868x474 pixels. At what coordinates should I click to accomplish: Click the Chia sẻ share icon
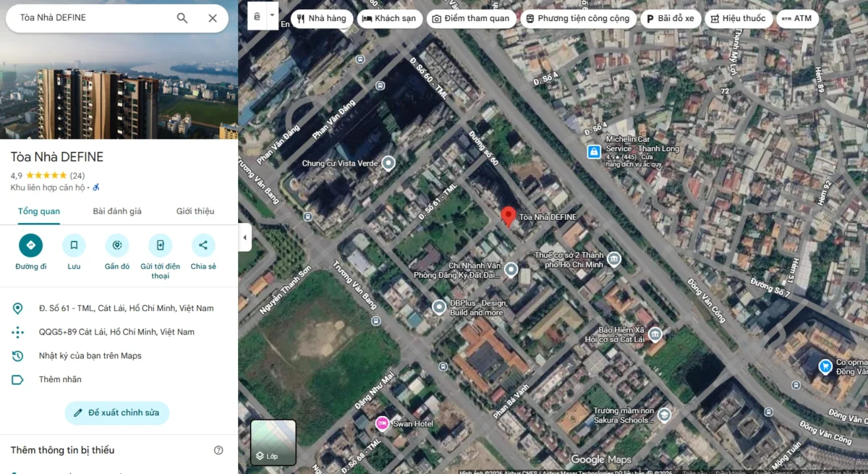(203, 245)
